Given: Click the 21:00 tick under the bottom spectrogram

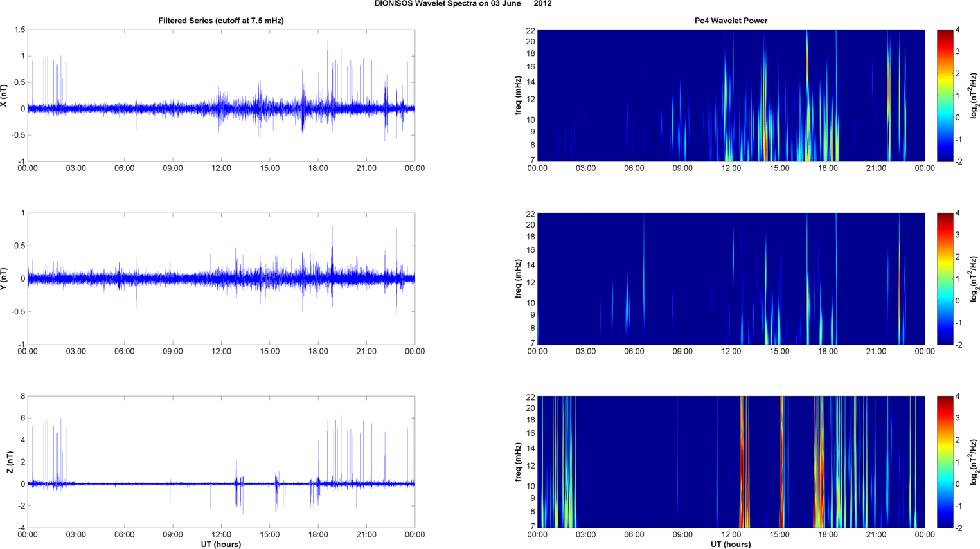Looking at the screenshot, I should tap(877, 535).
